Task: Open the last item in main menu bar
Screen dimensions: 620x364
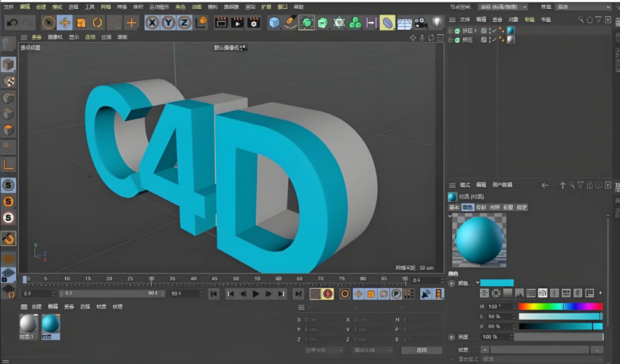Action: pyautogui.click(x=298, y=7)
